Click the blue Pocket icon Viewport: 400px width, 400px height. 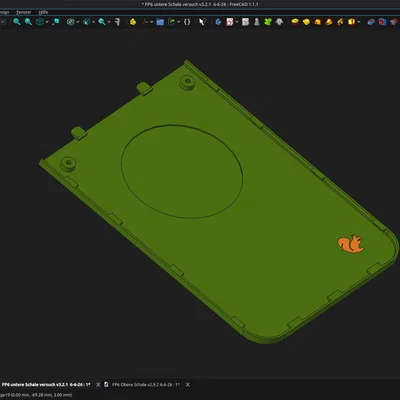coord(371,22)
